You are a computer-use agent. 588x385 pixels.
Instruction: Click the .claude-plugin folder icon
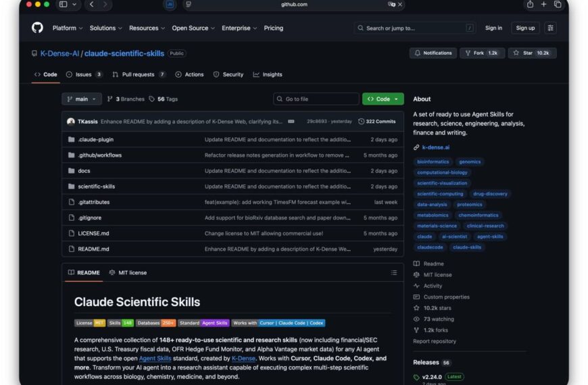pyautogui.click(x=71, y=139)
